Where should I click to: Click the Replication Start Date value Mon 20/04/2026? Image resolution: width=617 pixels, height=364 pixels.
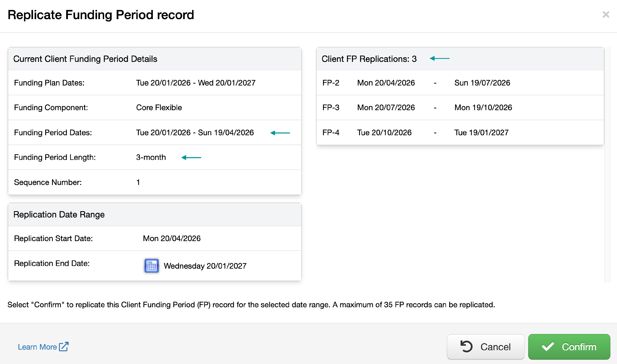pyautogui.click(x=172, y=238)
